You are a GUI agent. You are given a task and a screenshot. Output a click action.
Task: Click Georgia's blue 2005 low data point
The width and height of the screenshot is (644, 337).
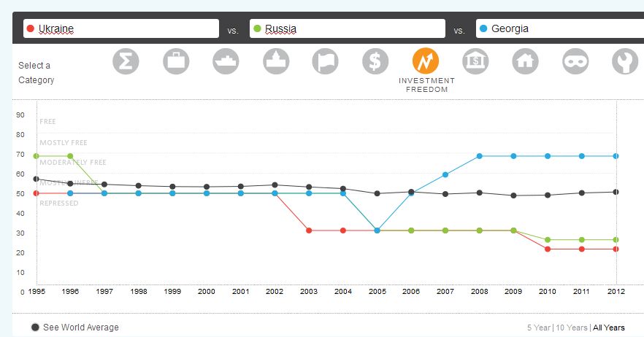(377, 231)
